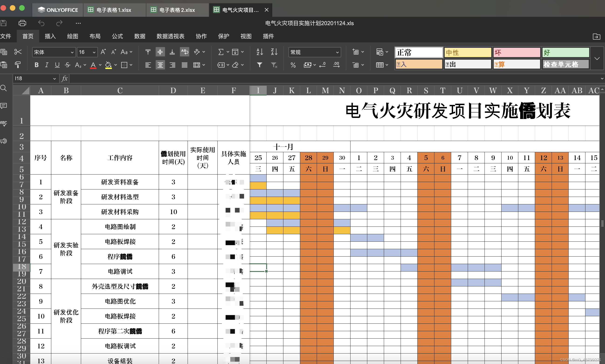Switch to 电子表格2.xlsx document tab

(x=178, y=10)
